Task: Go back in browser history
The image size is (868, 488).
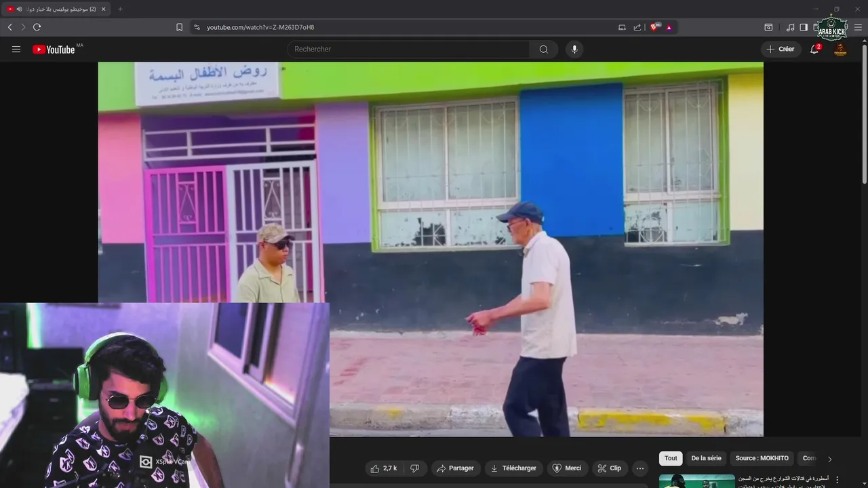Action: click(x=9, y=27)
